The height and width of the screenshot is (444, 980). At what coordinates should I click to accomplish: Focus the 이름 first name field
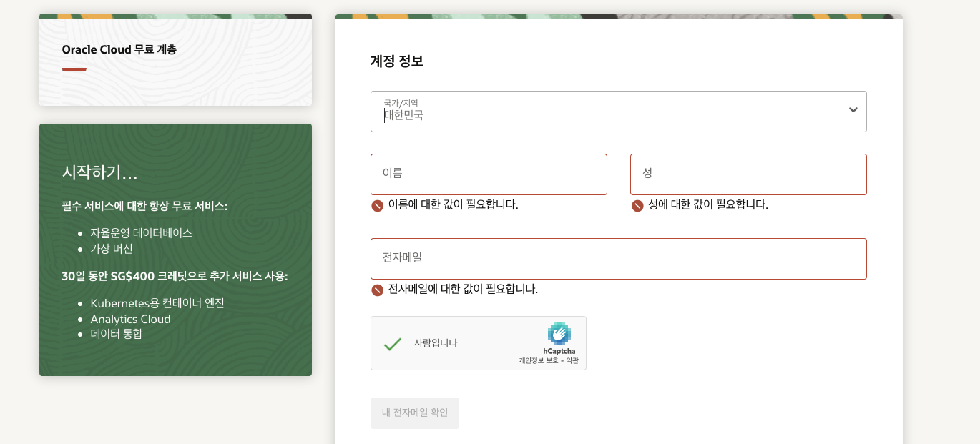(489, 174)
